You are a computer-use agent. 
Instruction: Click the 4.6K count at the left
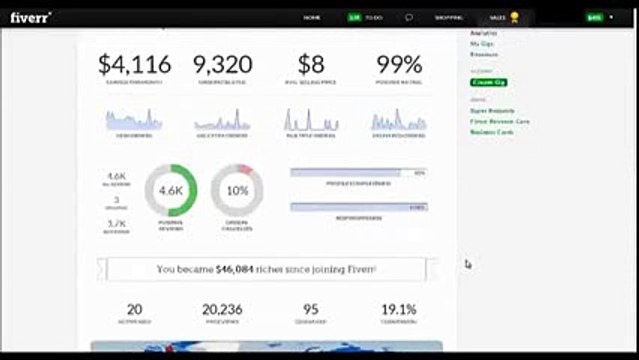pos(117,176)
